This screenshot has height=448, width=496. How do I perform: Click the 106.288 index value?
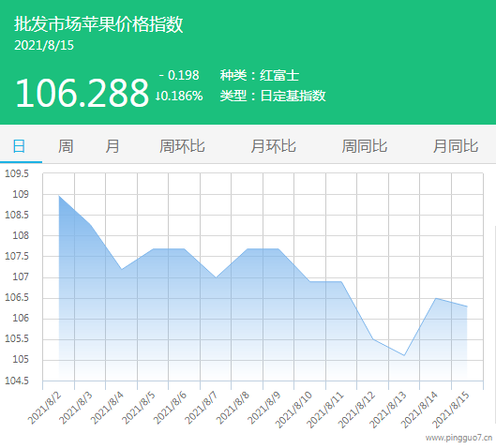point(82,93)
